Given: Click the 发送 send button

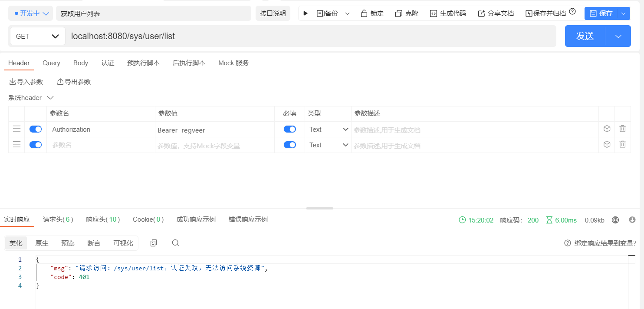Looking at the screenshot, I should pos(585,36).
